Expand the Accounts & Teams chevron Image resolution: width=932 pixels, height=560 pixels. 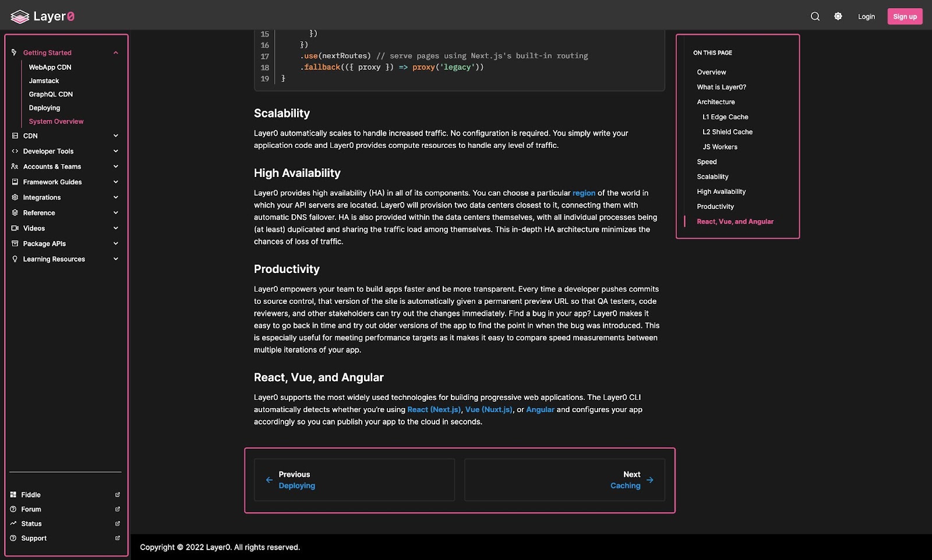click(116, 166)
